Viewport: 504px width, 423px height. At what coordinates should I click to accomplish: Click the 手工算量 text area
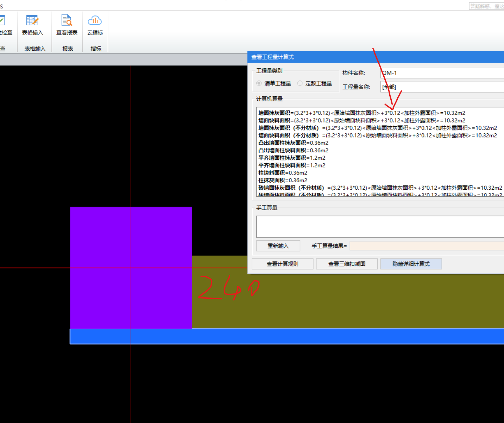380,227
